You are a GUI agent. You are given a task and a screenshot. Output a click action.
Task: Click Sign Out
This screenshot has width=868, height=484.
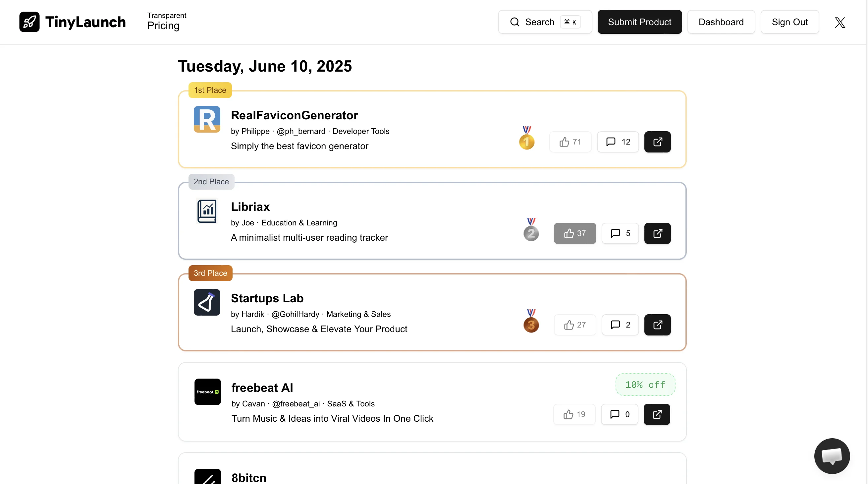click(789, 22)
